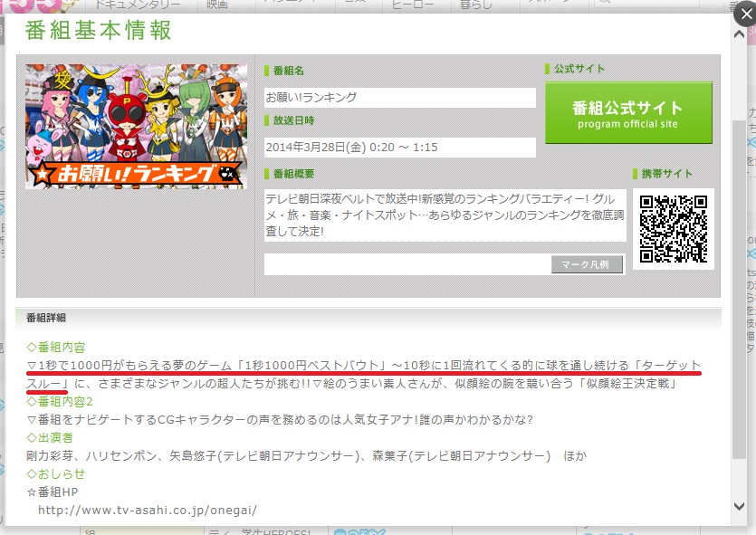The height and width of the screenshot is (535, 756).
Task: Click the QR code for mobile site
Action: click(673, 229)
